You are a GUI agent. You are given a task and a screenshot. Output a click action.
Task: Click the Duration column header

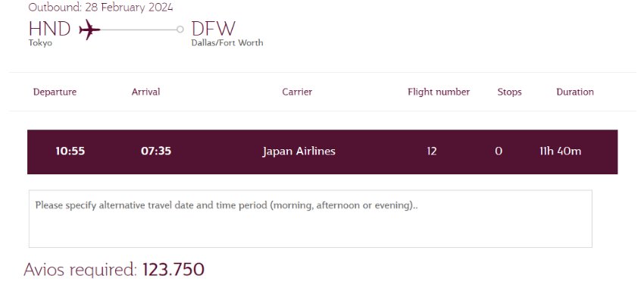point(575,92)
